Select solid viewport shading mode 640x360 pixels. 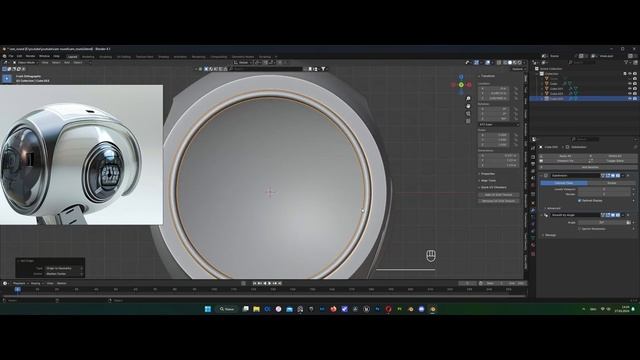[x=510, y=62]
